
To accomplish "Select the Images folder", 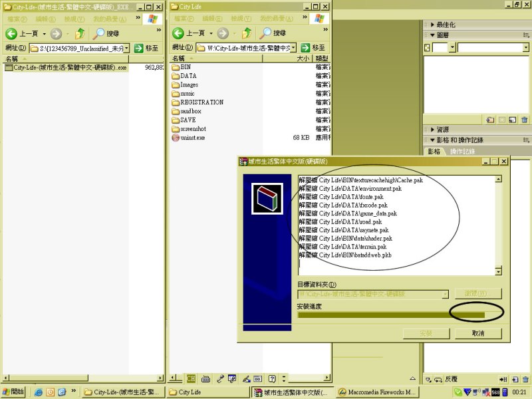I will click(x=185, y=85).
